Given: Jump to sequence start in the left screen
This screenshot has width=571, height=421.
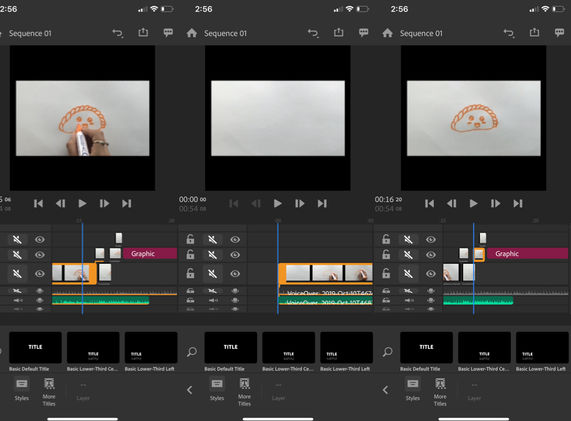Looking at the screenshot, I should (x=38, y=203).
